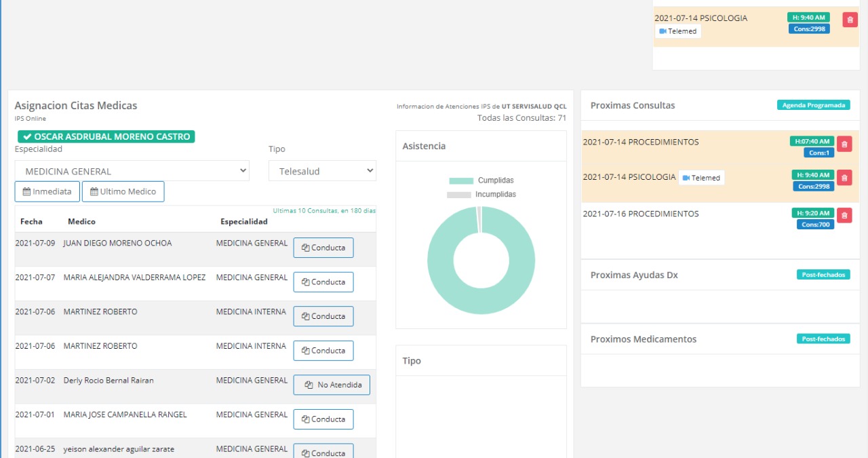The width and height of the screenshot is (868, 458).
Task: Click the 2021-07-16 PROCEDIMIENTOS text
Action: (641, 214)
